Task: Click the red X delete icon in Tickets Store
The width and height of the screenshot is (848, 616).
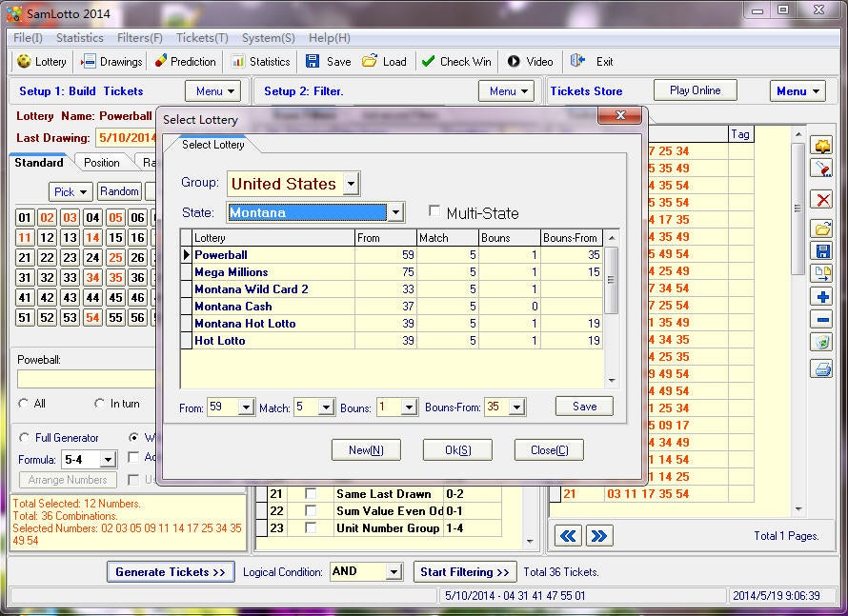Action: tap(821, 199)
